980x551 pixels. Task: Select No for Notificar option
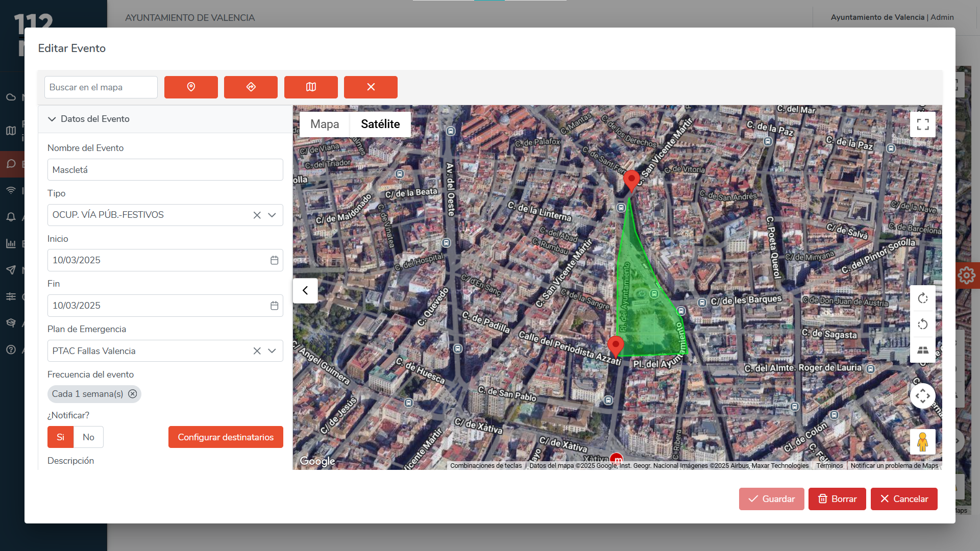88,437
